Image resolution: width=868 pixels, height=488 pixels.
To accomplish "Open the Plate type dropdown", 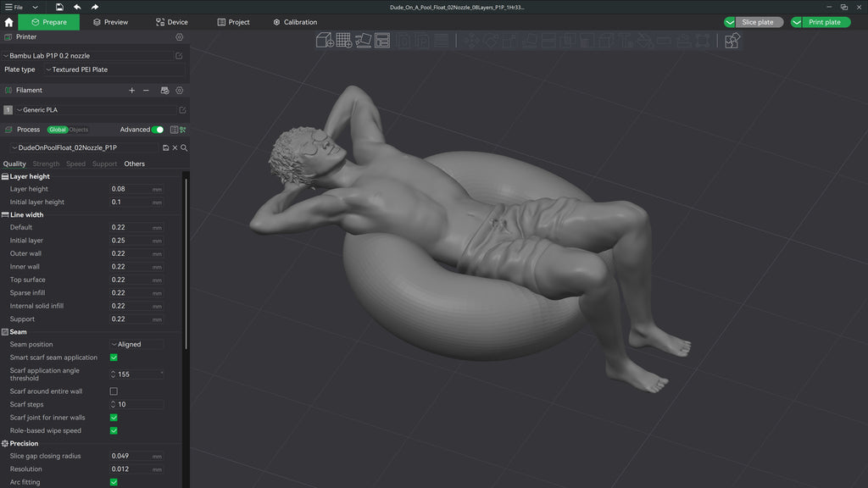I will pyautogui.click(x=114, y=69).
